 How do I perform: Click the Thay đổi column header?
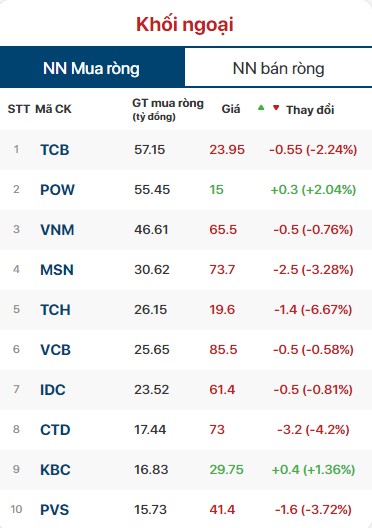point(310,110)
